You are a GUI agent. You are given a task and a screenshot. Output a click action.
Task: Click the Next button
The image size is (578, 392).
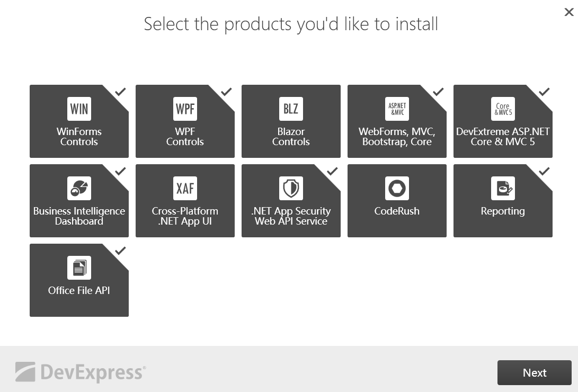(535, 372)
